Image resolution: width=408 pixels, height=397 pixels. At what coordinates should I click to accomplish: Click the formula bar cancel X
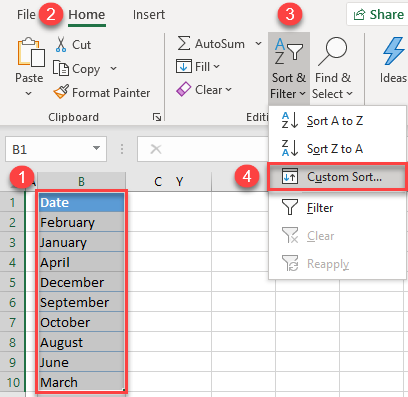156,149
